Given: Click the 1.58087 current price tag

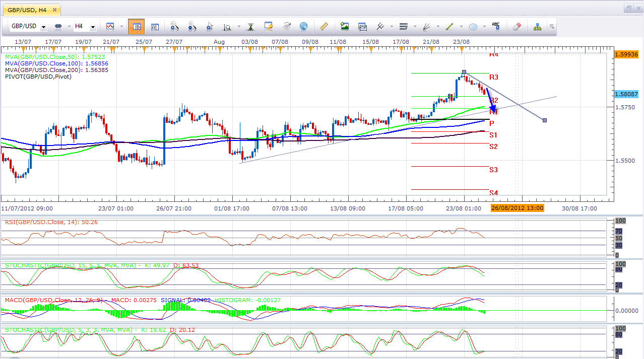Looking at the screenshot, I should pos(627,94).
